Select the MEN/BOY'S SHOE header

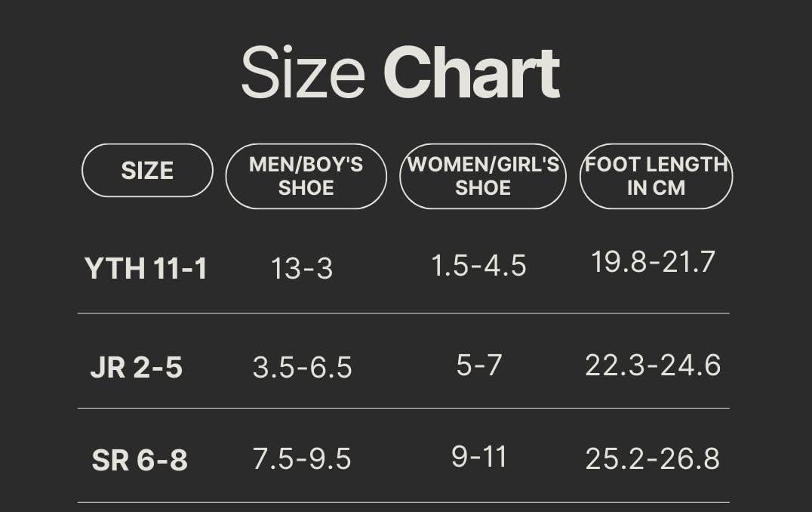tap(306, 176)
